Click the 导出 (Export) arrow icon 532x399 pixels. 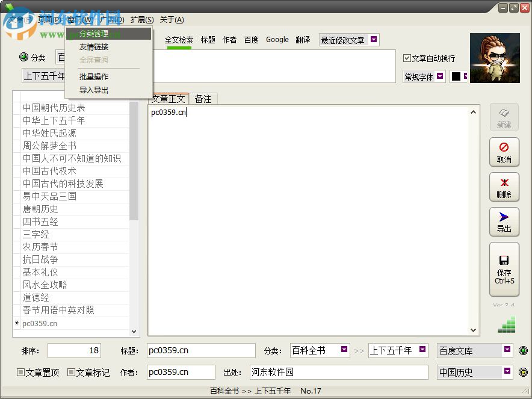click(504, 222)
